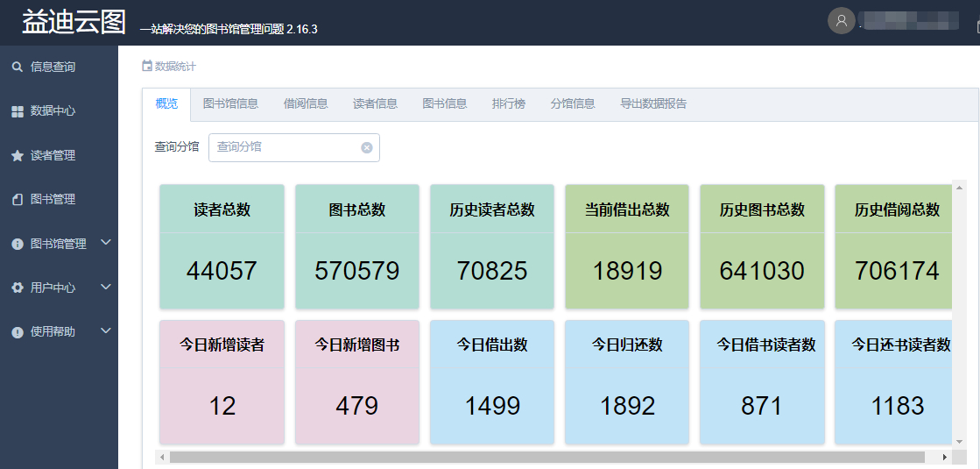This screenshot has width=980, height=469.
Task: Clear the 查询分馆 field with the x icon
Action: point(367,147)
